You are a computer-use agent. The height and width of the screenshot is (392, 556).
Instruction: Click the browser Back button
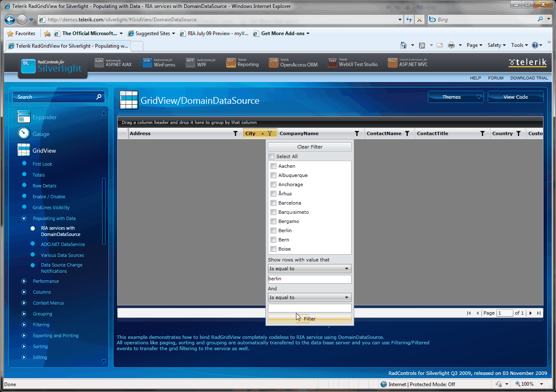(10, 19)
